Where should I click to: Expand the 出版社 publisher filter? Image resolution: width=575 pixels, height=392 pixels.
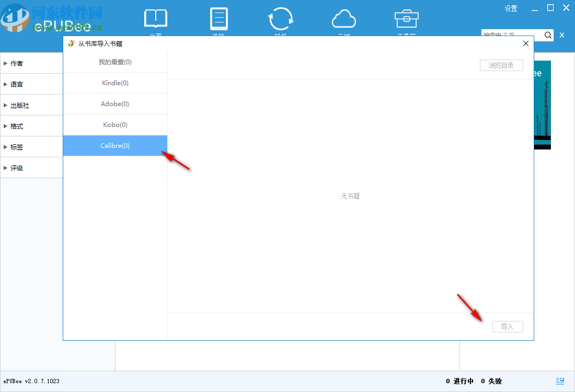tap(31, 105)
